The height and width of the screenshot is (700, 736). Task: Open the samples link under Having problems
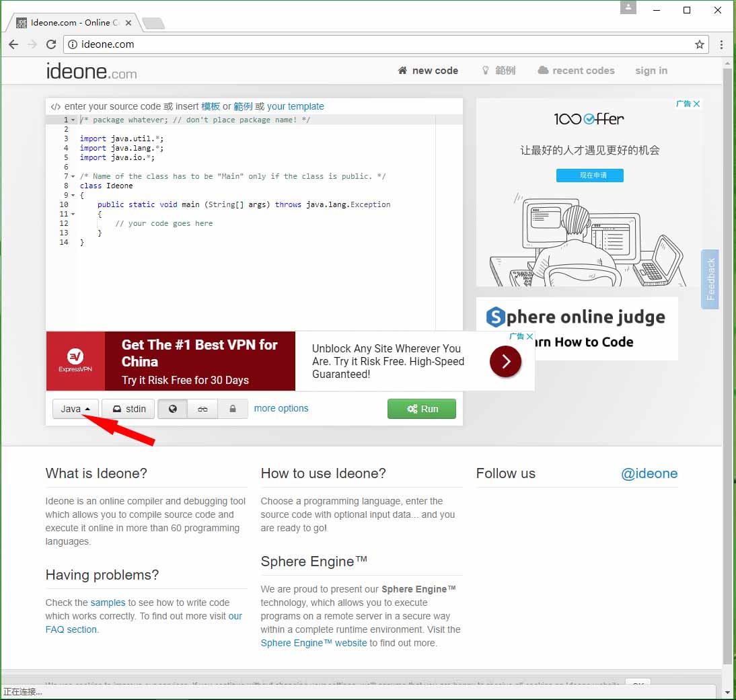(x=108, y=602)
